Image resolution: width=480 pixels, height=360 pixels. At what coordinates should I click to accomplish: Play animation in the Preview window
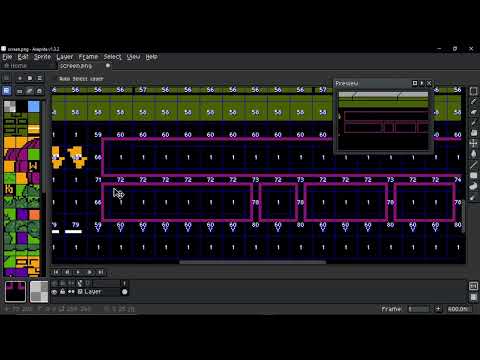[x=422, y=83]
